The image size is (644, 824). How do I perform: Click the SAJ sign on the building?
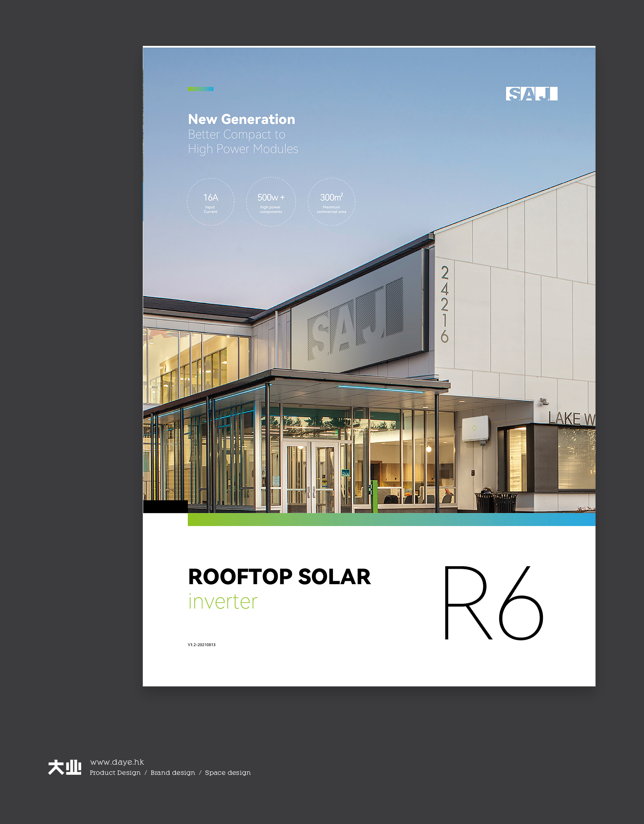pyautogui.click(x=355, y=319)
